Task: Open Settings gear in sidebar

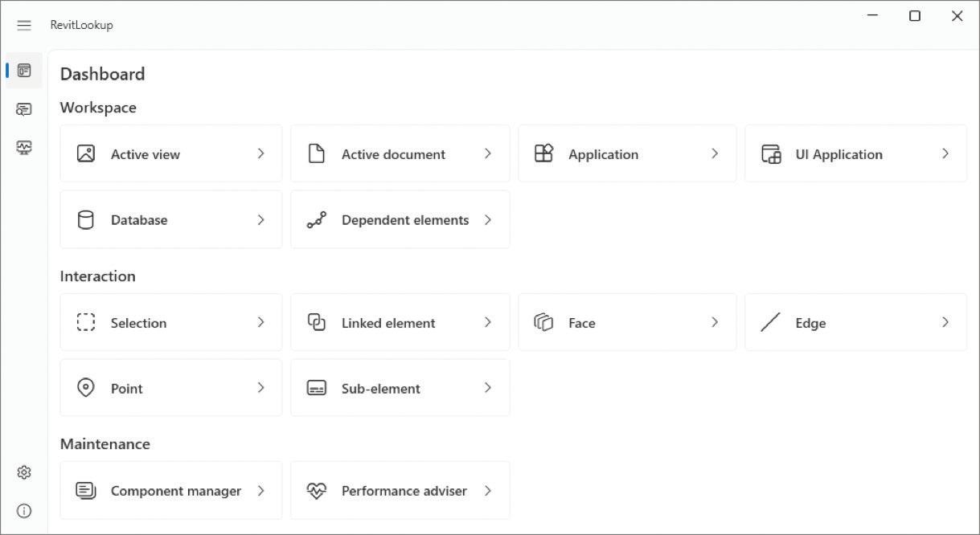Action: click(x=24, y=472)
